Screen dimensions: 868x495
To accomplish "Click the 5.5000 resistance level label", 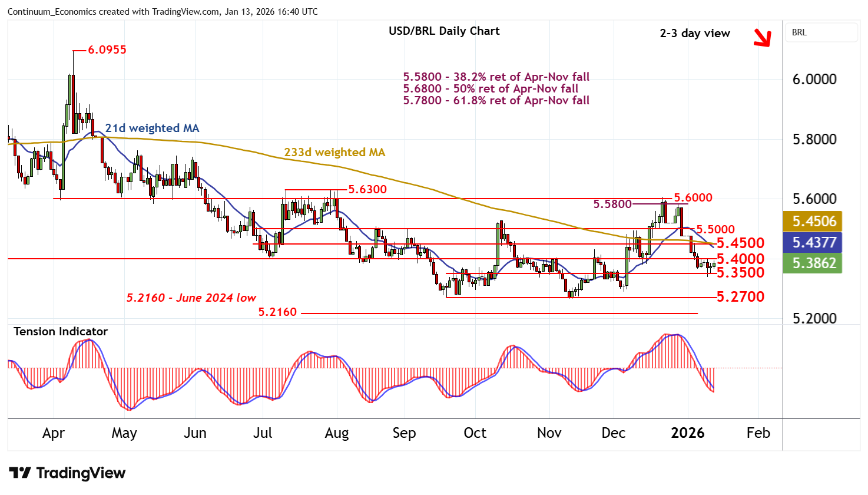I will [x=715, y=229].
